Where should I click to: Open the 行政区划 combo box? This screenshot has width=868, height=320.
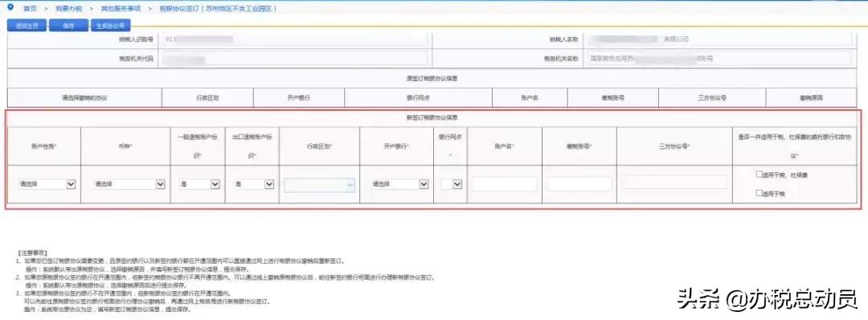pos(319,185)
